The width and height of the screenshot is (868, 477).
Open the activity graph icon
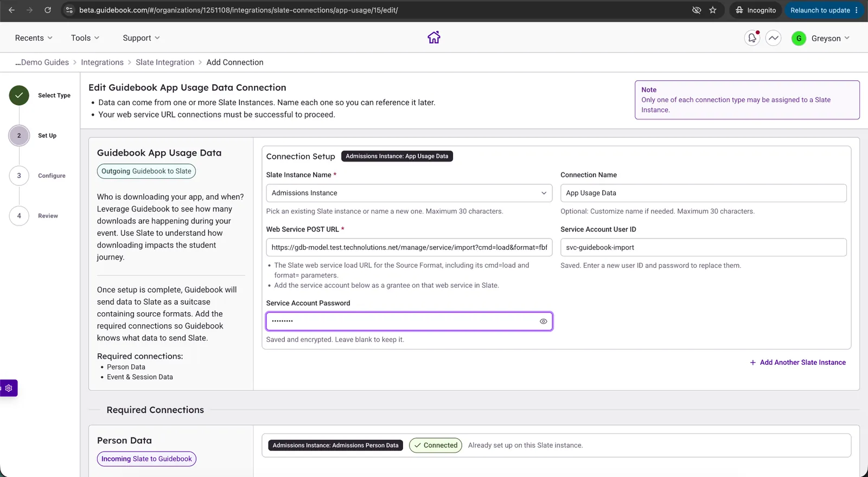pos(774,38)
